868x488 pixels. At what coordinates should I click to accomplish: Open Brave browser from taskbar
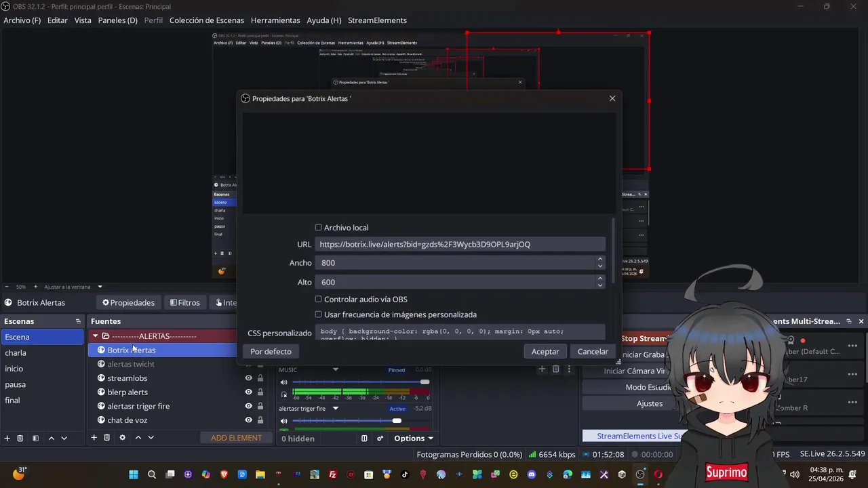[x=224, y=474]
